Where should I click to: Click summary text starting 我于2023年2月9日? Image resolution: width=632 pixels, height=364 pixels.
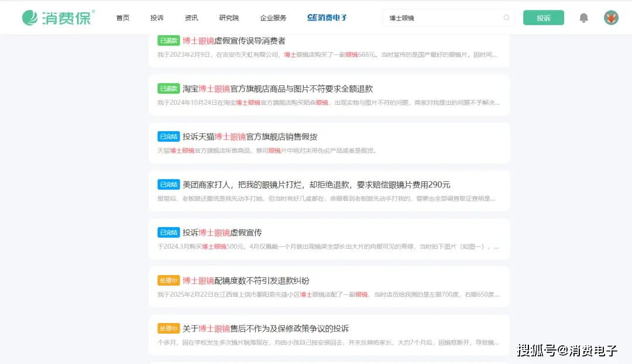pyautogui.click(x=327, y=55)
